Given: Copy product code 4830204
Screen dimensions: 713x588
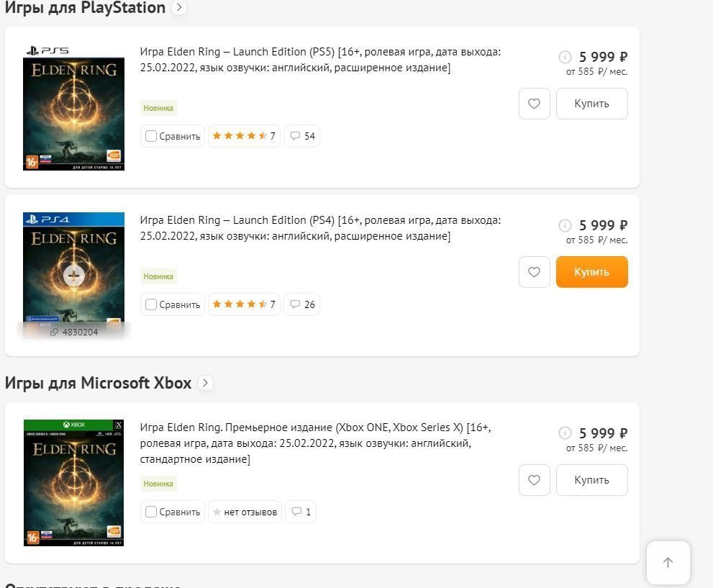Looking at the screenshot, I should click(x=75, y=332).
